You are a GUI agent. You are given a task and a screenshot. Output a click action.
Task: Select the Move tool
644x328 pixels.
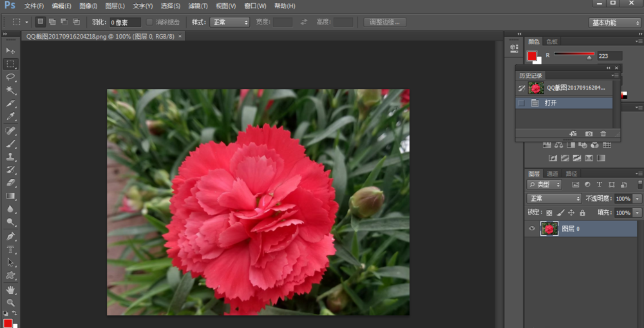pyautogui.click(x=10, y=51)
